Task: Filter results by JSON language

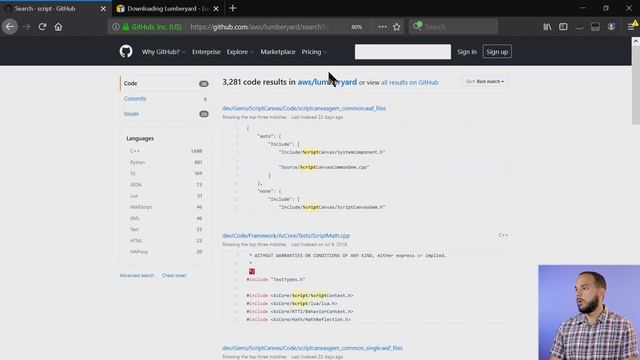Action: tap(166, 184)
